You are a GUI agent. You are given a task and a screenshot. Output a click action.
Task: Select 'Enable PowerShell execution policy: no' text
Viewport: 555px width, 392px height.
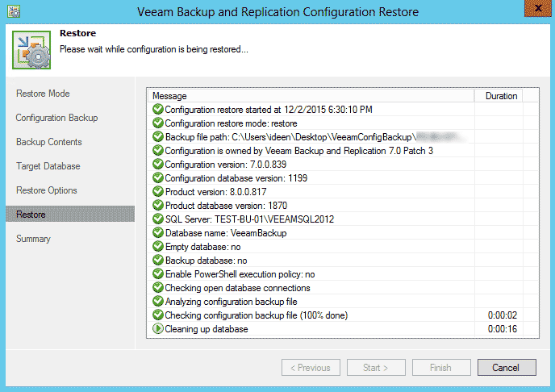[240, 274]
